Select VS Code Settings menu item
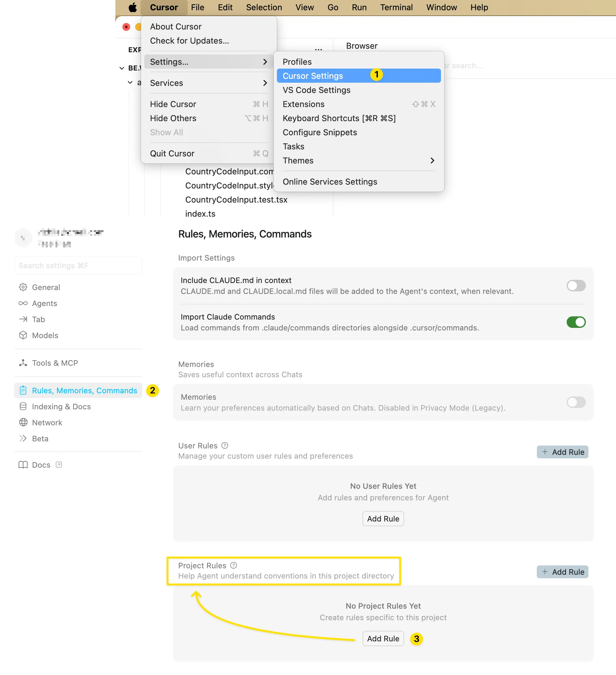The height and width of the screenshot is (675, 616). pos(316,90)
